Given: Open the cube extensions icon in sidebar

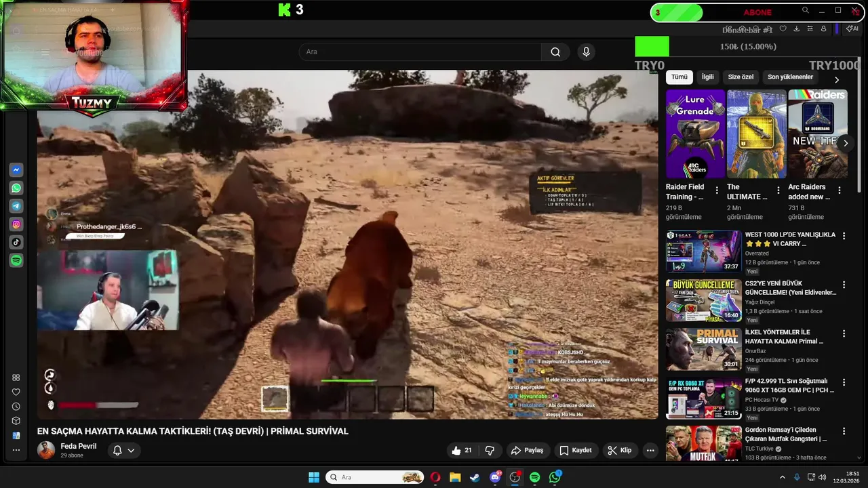Looking at the screenshot, I should tap(16, 421).
